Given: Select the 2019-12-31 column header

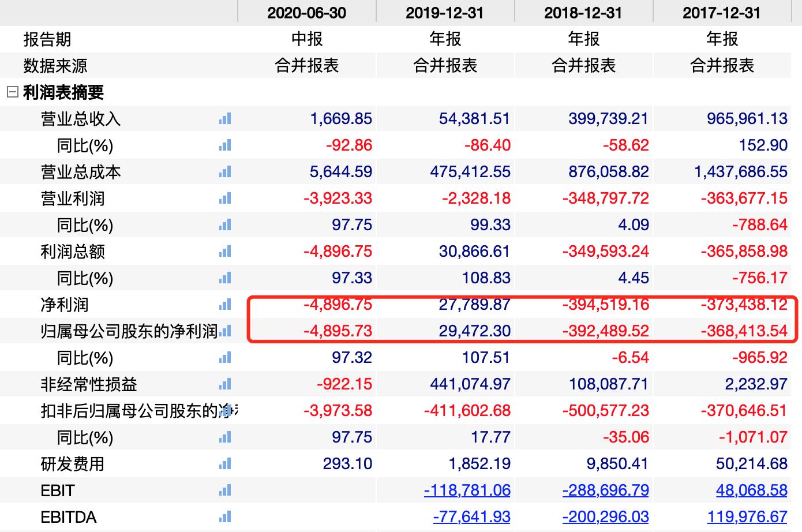Looking at the screenshot, I should pyautogui.click(x=445, y=13).
